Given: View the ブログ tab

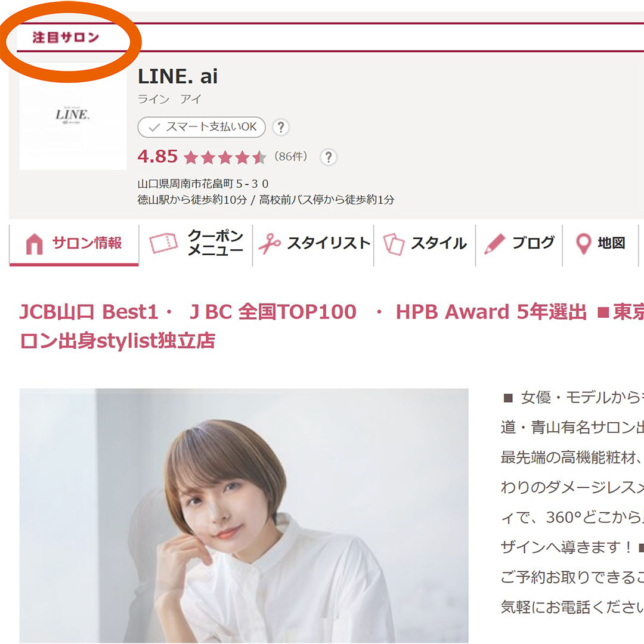Looking at the screenshot, I should pos(533,243).
